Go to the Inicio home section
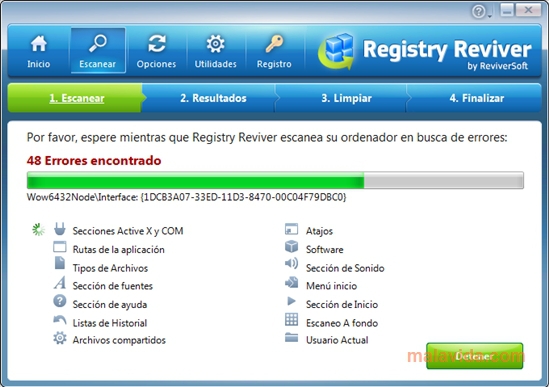Image resolution: width=549 pixels, height=387 pixels. tap(39, 51)
